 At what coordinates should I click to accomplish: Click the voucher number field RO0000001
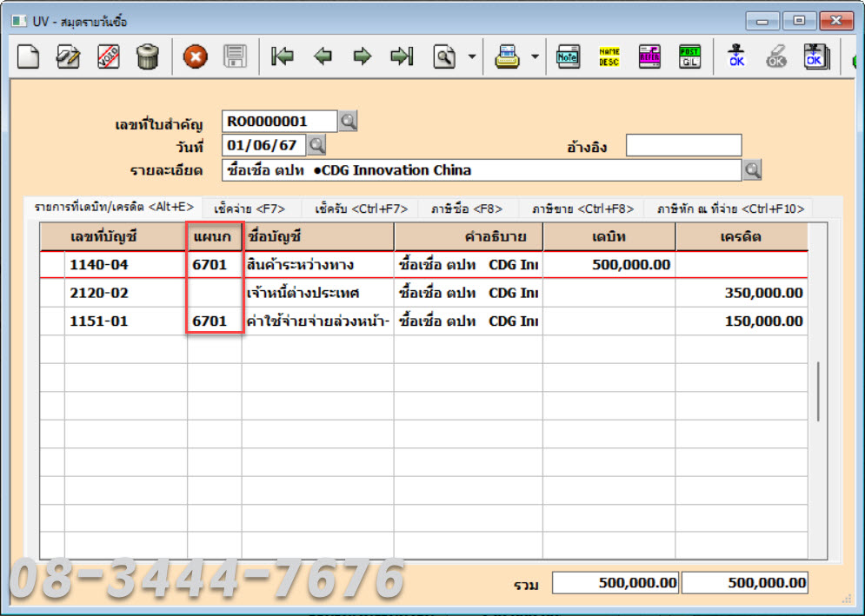[279, 121]
